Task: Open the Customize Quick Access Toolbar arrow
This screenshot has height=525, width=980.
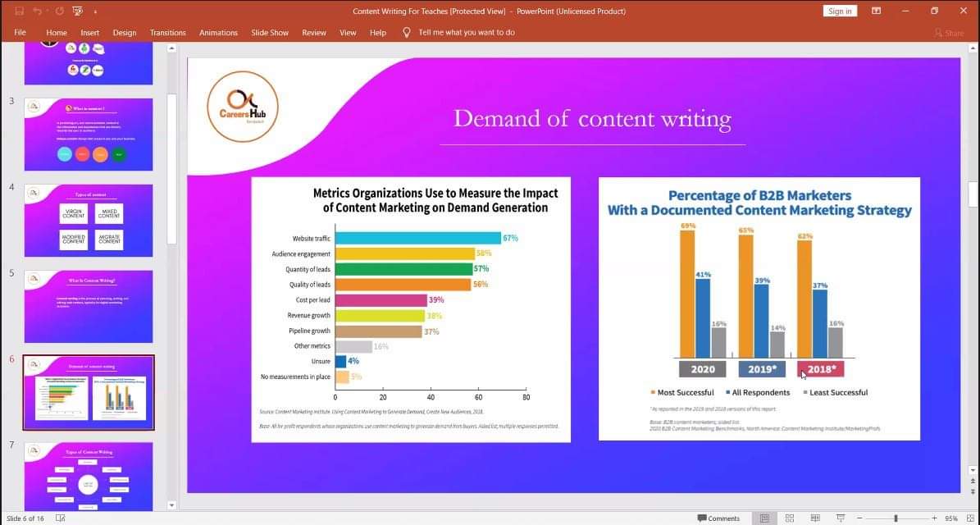Action: pyautogui.click(x=96, y=11)
